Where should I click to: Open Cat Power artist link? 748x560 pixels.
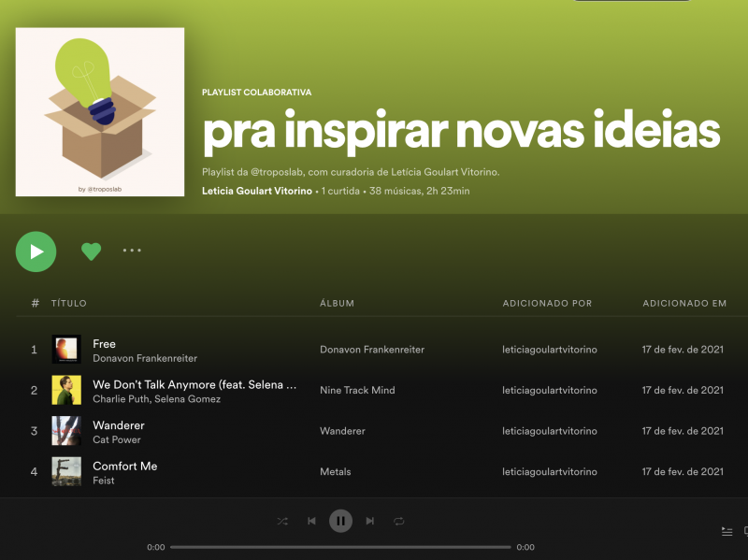point(116,439)
